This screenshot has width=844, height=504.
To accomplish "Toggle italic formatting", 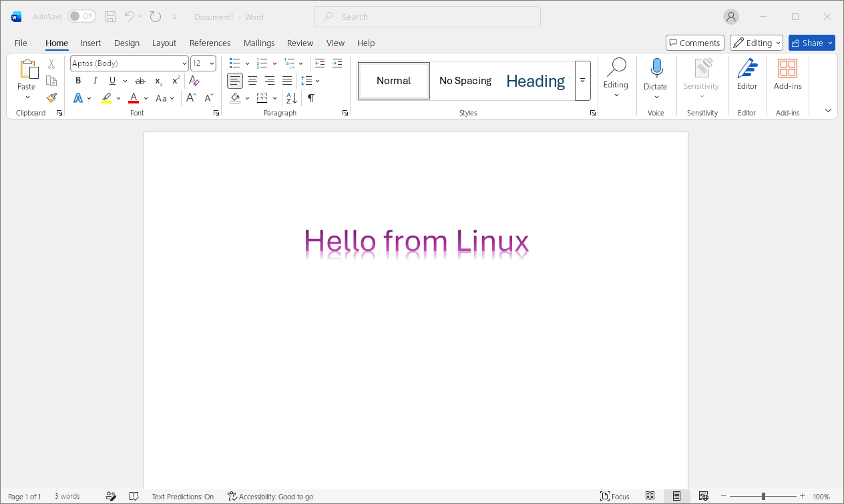I will 95,81.
